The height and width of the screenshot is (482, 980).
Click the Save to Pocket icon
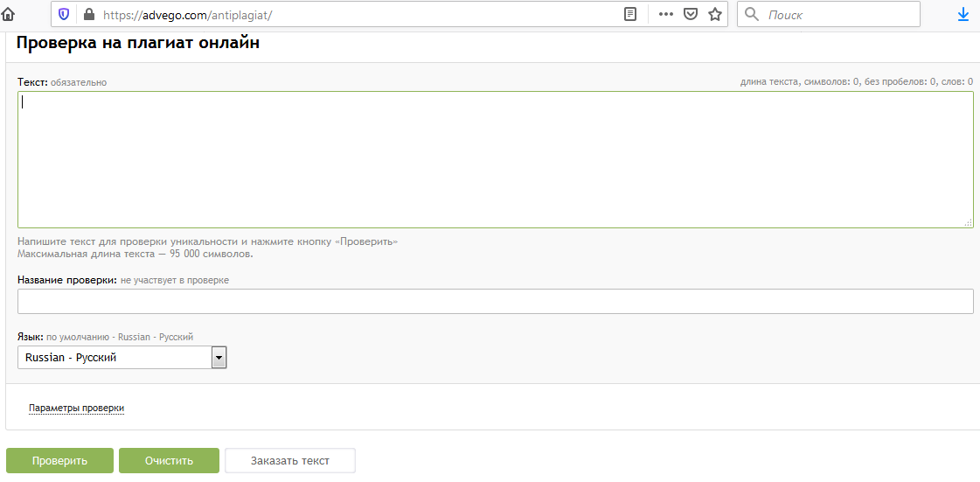tap(691, 14)
